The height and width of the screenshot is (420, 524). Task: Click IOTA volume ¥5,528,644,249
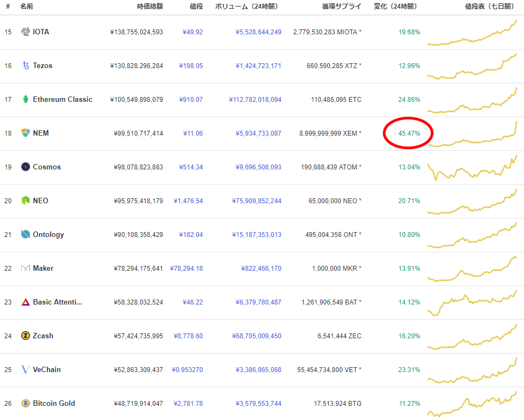coord(258,32)
